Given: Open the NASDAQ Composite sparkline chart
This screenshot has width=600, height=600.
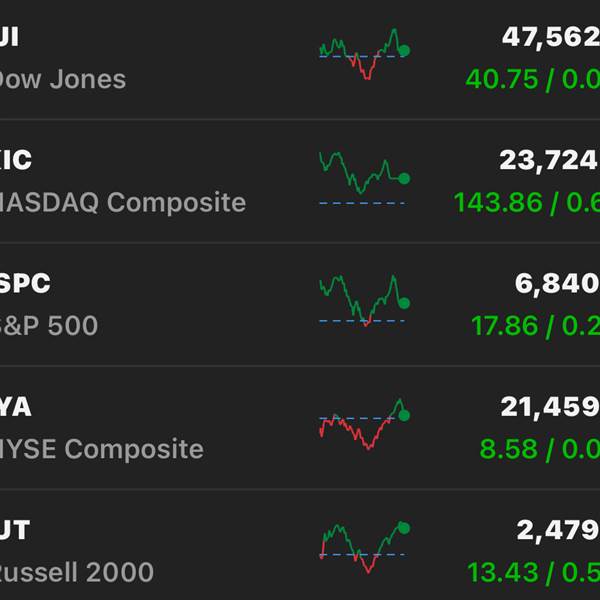Looking at the screenshot, I should click(364, 177).
